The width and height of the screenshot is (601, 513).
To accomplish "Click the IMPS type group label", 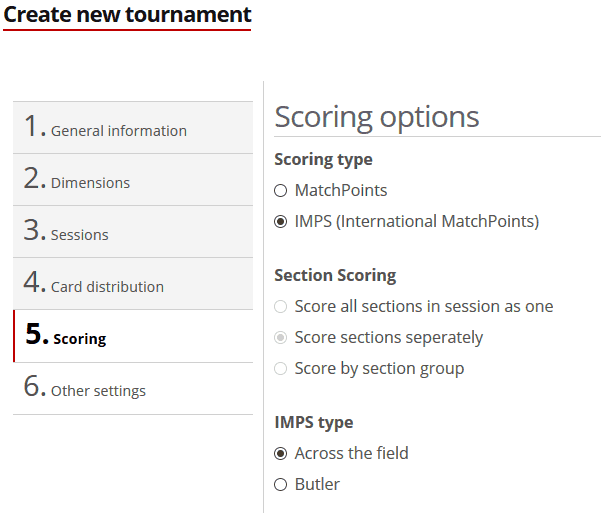I will pyautogui.click(x=313, y=422).
